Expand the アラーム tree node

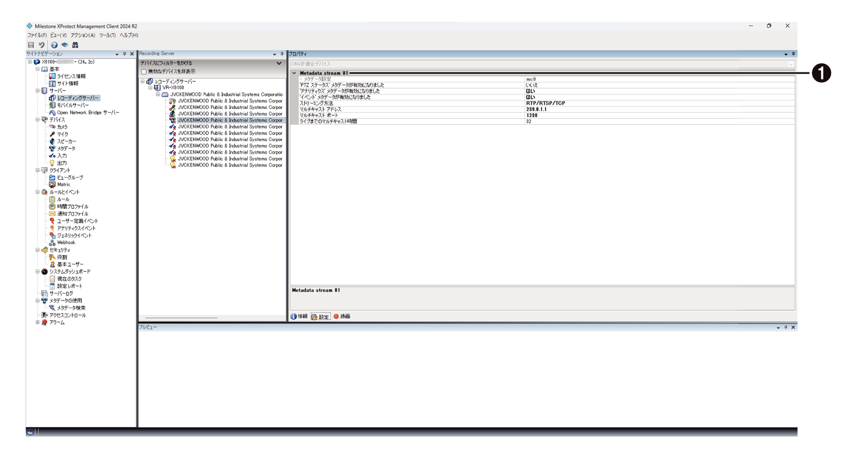38,322
